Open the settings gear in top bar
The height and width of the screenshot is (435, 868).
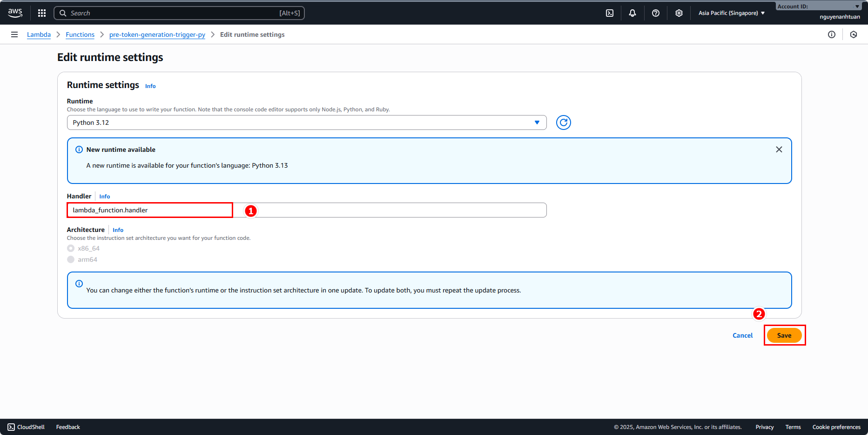(679, 13)
